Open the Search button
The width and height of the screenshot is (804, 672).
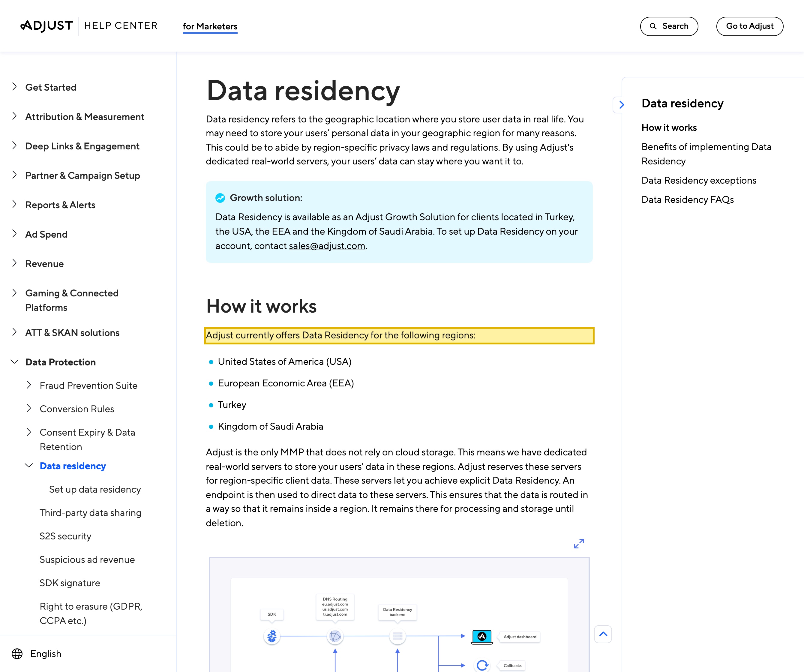(669, 26)
